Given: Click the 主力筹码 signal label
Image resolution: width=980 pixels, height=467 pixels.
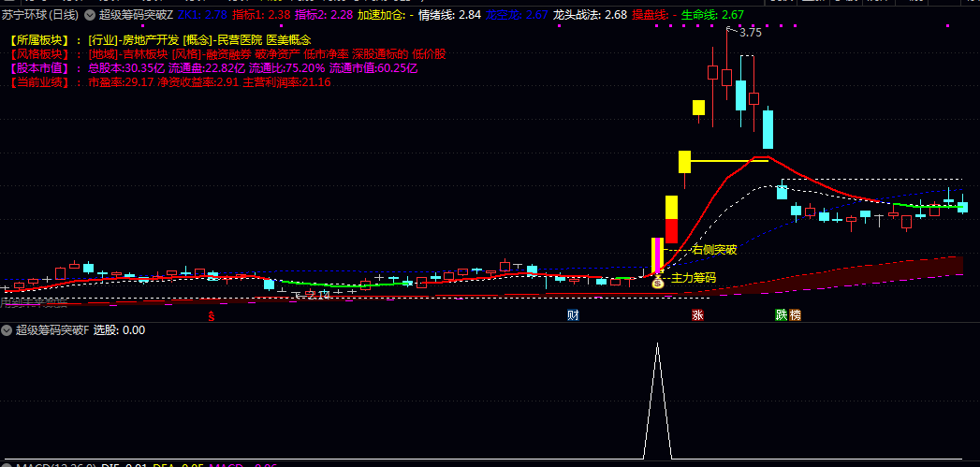Looking at the screenshot, I should pyautogui.click(x=694, y=278).
